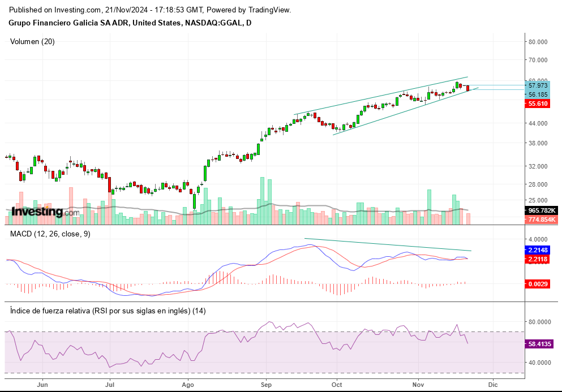
Task: Click the red 55.610 last price tag
Action: 538,104
